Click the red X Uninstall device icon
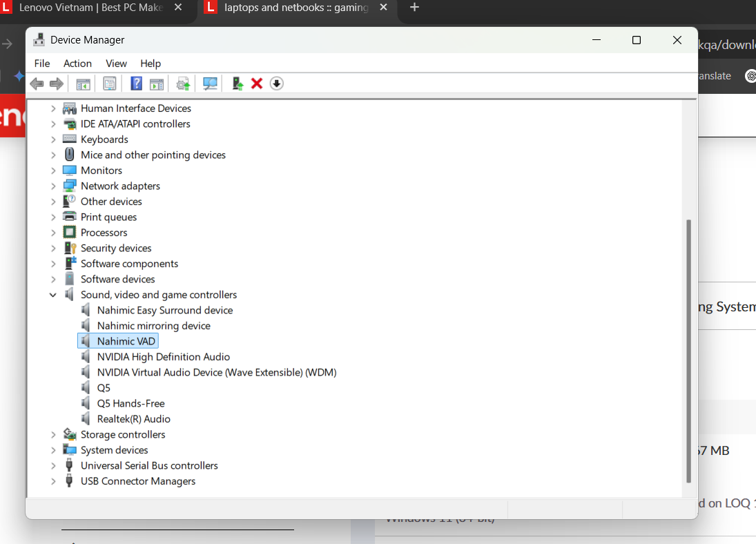Viewport: 756px width, 544px height. tap(257, 84)
